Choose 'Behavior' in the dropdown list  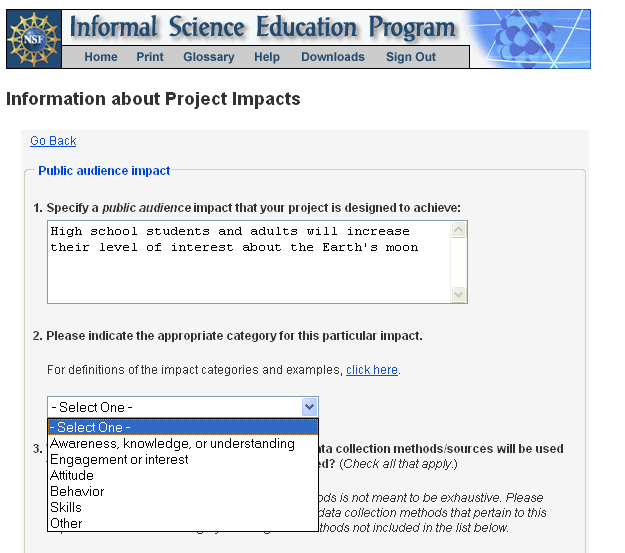coord(77,492)
